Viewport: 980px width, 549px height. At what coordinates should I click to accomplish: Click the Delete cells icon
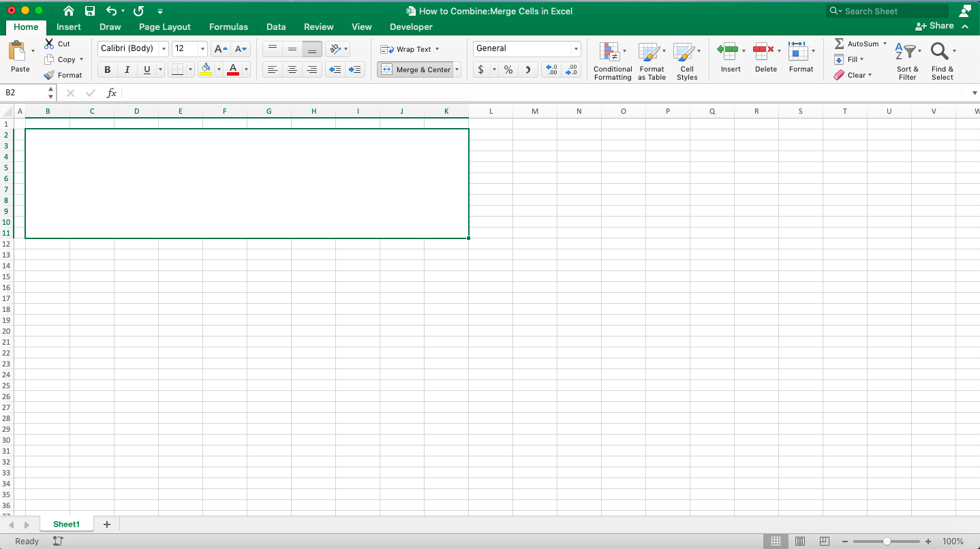[763, 50]
